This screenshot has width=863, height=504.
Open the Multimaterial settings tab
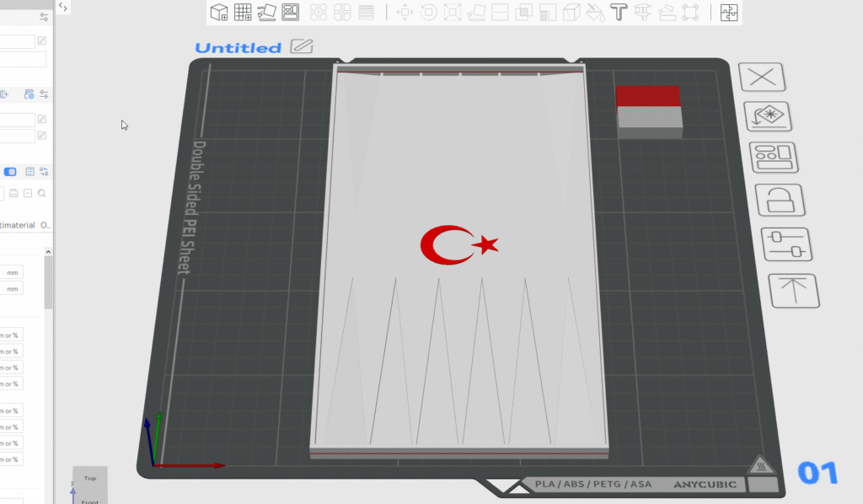pos(17,225)
